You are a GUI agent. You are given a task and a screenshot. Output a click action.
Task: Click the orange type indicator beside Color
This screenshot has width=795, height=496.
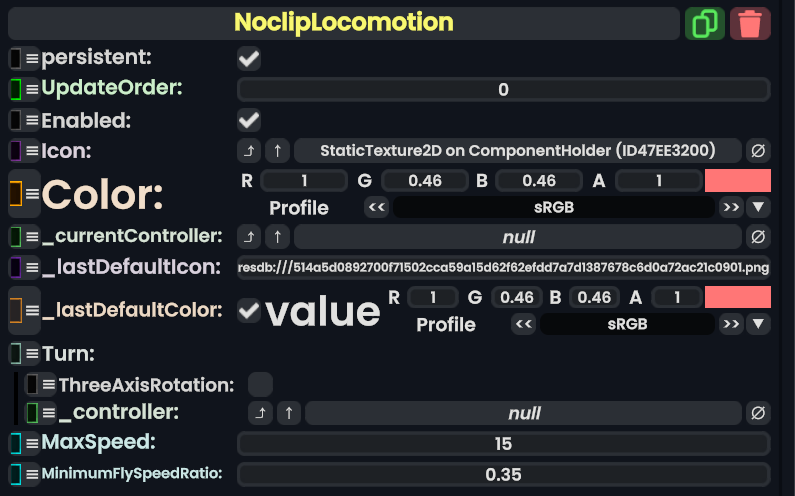click(x=16, y=194)
